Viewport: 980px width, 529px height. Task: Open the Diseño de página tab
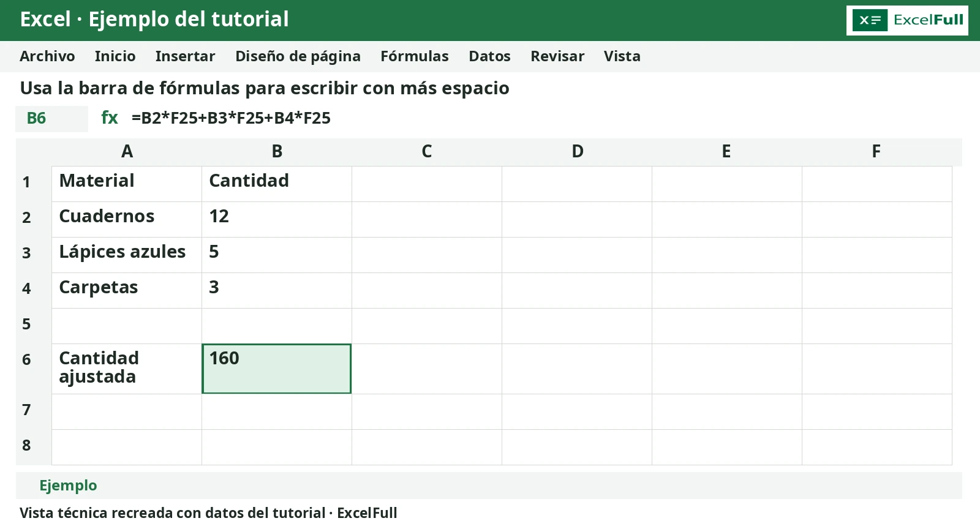[298, 56]
